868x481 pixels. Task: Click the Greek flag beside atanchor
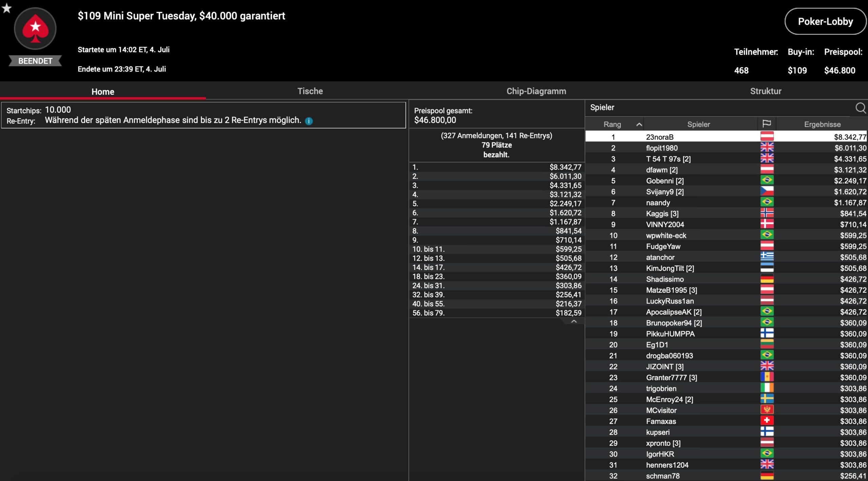pyautogui.click(x=767, y=257)
